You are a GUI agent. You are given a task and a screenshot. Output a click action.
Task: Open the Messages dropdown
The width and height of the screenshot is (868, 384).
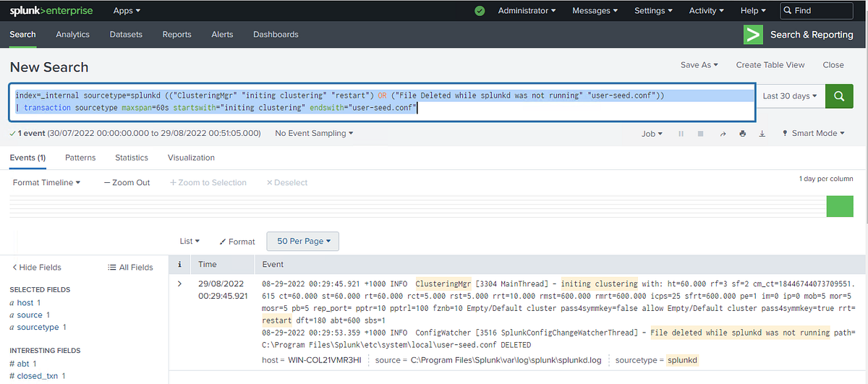pos(595,11)
